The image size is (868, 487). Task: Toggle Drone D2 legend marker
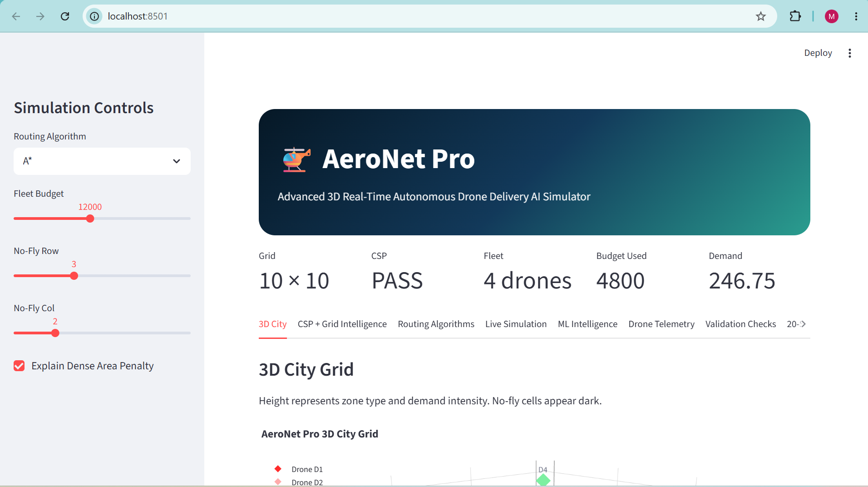278,482
